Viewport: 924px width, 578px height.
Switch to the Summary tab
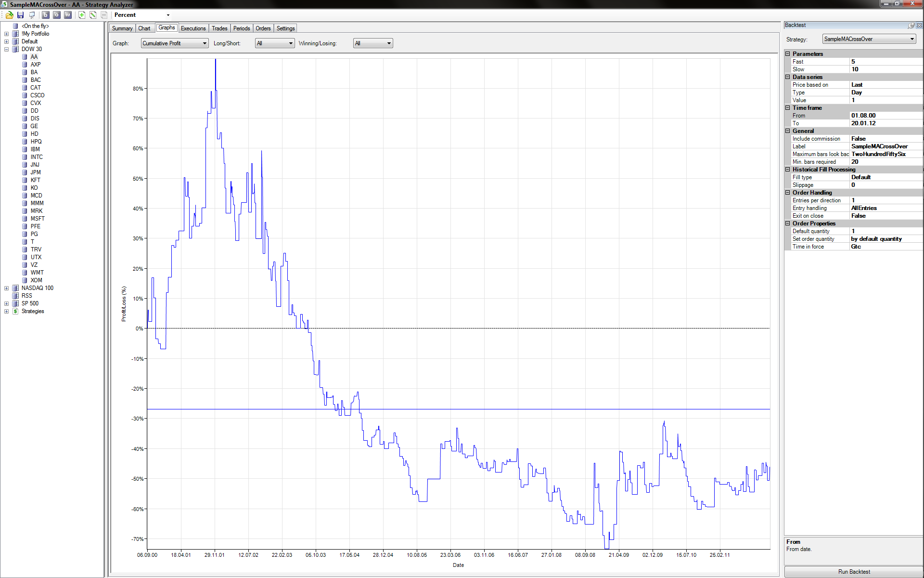(x=122, y=28)
